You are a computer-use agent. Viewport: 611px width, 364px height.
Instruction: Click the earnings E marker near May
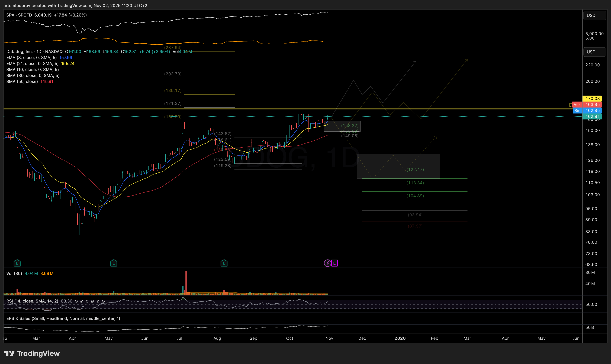pyautogui.click(x=114, y=263)
